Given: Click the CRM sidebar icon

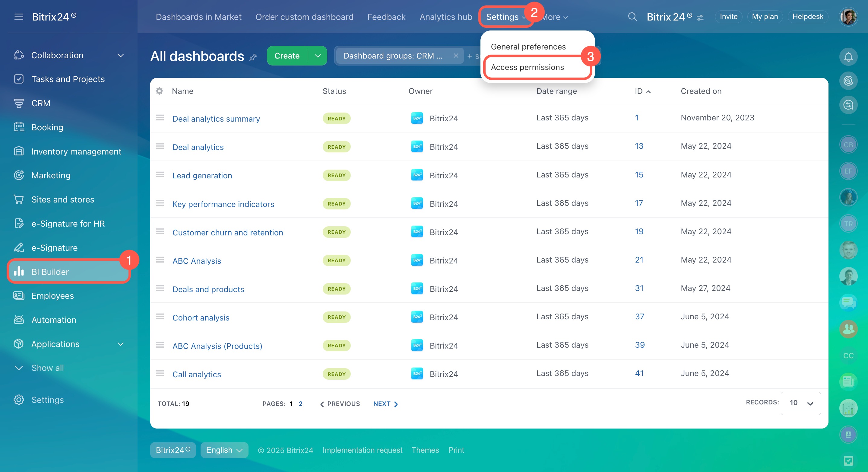Looking at the screenshot, I should [x=19, y=103].
